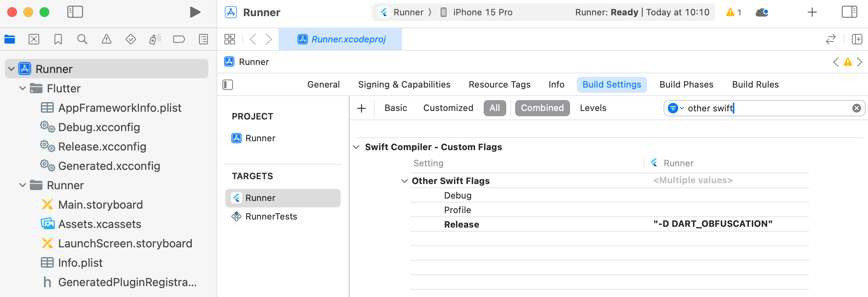Screen dimensions: 868x297
Task: Open Main.storyboard file
Action: click(x=92, y=205)
